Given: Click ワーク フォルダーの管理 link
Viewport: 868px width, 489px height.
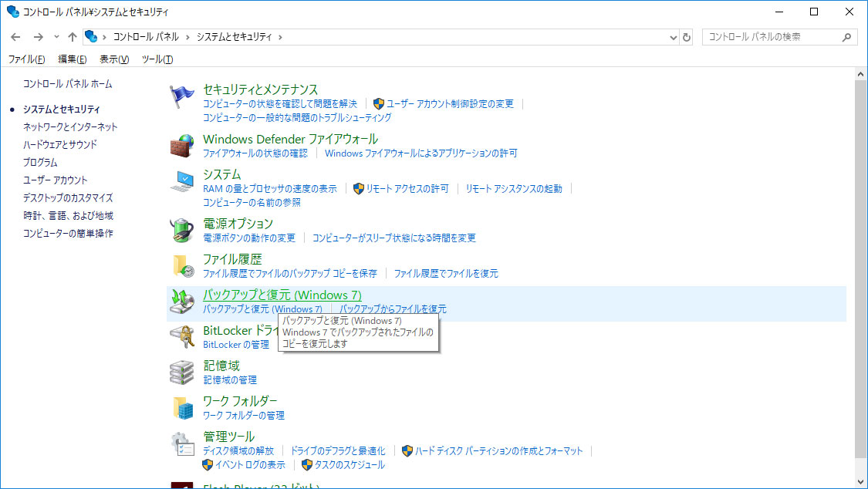Looking at the screenshot, I should click(x=244, y=416).
